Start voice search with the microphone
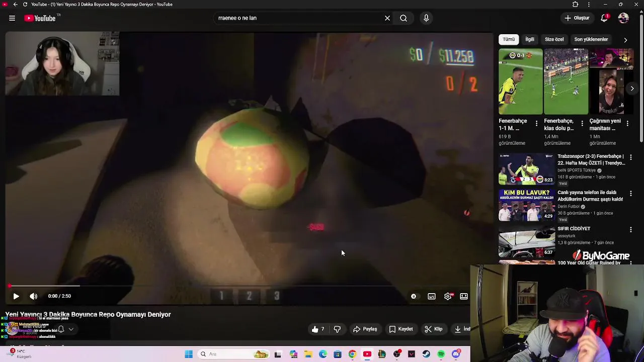644x362 pixels. tap(426, 18)
